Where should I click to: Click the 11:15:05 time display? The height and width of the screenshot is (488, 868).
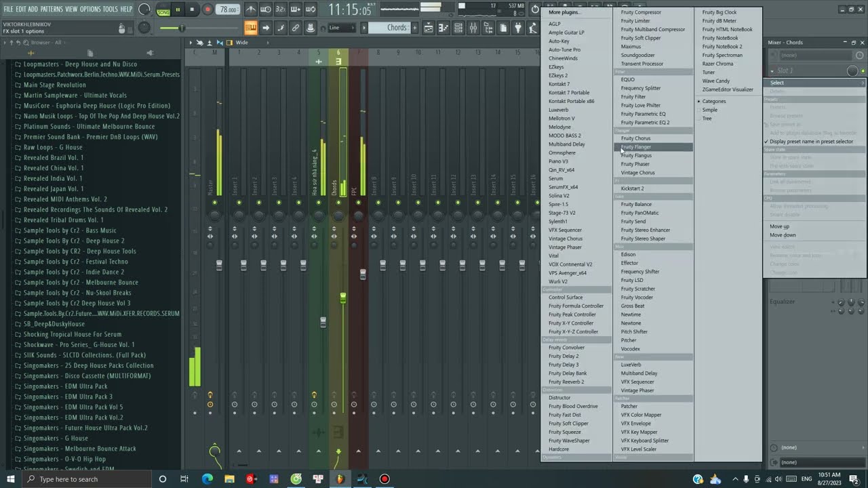[x=350, y=10]
